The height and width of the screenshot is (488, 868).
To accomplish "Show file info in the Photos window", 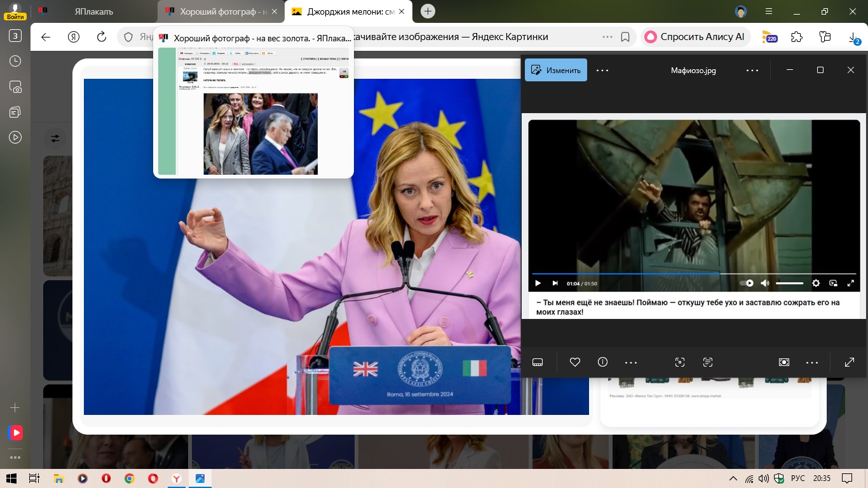I will [x=603, y=362].
